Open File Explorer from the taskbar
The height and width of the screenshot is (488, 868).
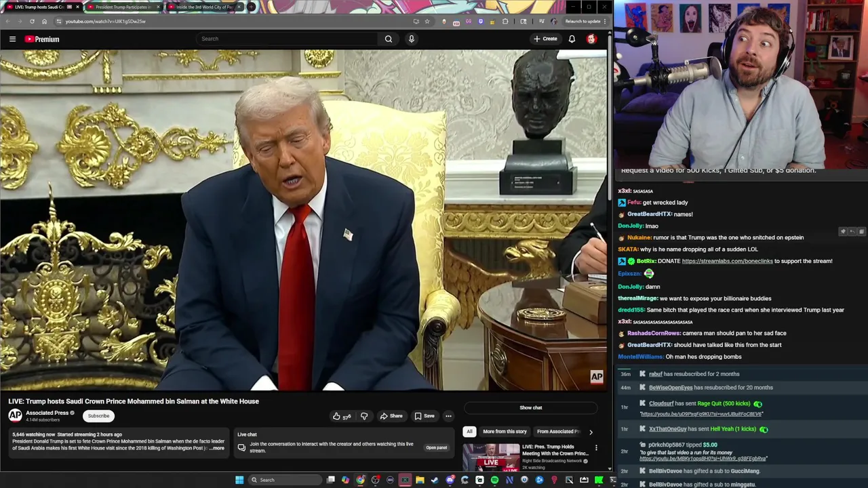point(420,480)
